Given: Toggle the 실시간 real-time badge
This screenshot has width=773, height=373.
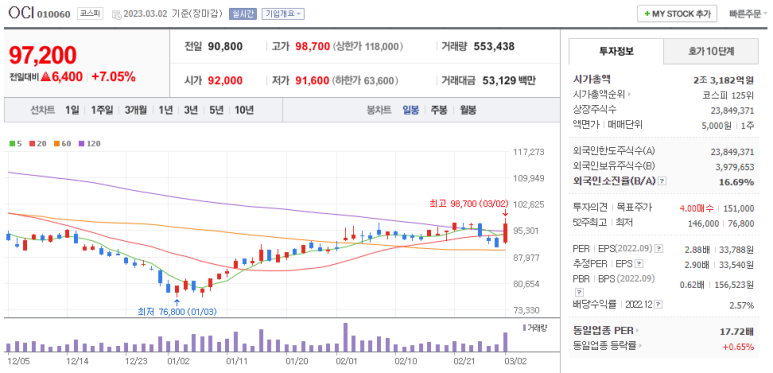Looking at the screenshot, I should pos(243,14).
